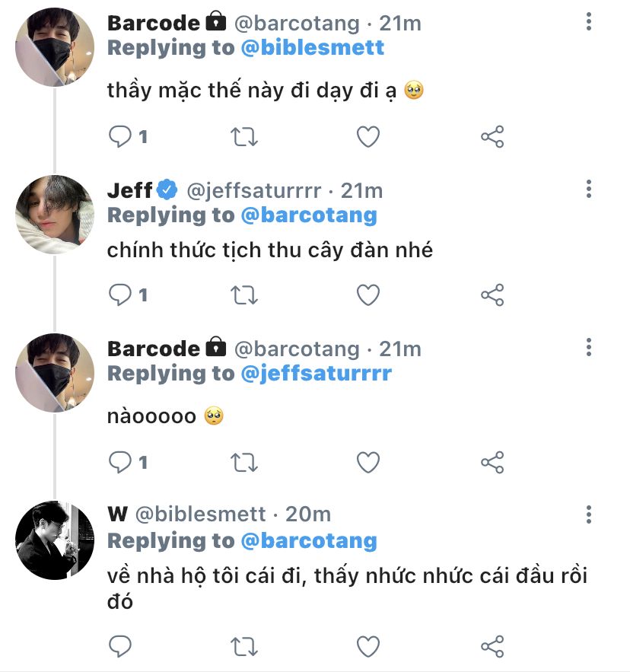This screenshot has height=672, width=630.
Task: Open more options on W's tweet
Action: coord(589,514)
